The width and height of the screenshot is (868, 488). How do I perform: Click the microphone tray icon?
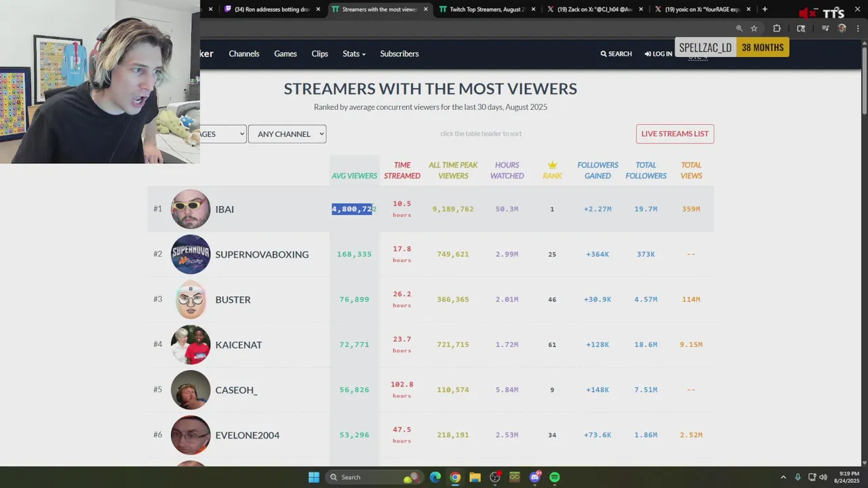(x=797, y=477)
